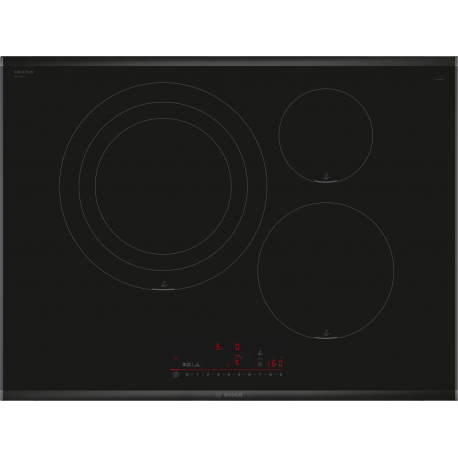Select level 3 on the touch slider
The width and height of the screenshot is (458, 458).
pyautogui.click(x=218, y=374)
